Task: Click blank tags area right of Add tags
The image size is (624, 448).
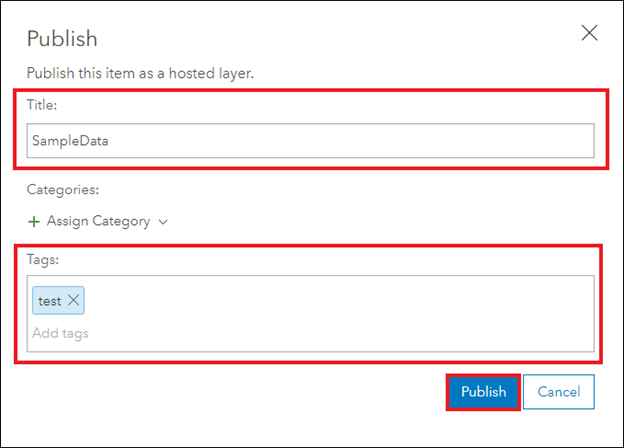Action: [x=340, y=333]
